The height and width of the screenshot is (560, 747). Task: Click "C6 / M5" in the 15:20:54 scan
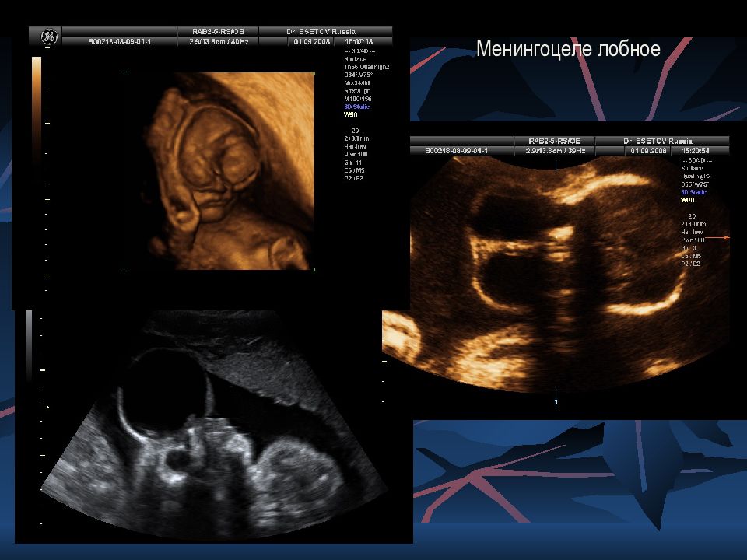pyautogui.click(x=691, y=256)
